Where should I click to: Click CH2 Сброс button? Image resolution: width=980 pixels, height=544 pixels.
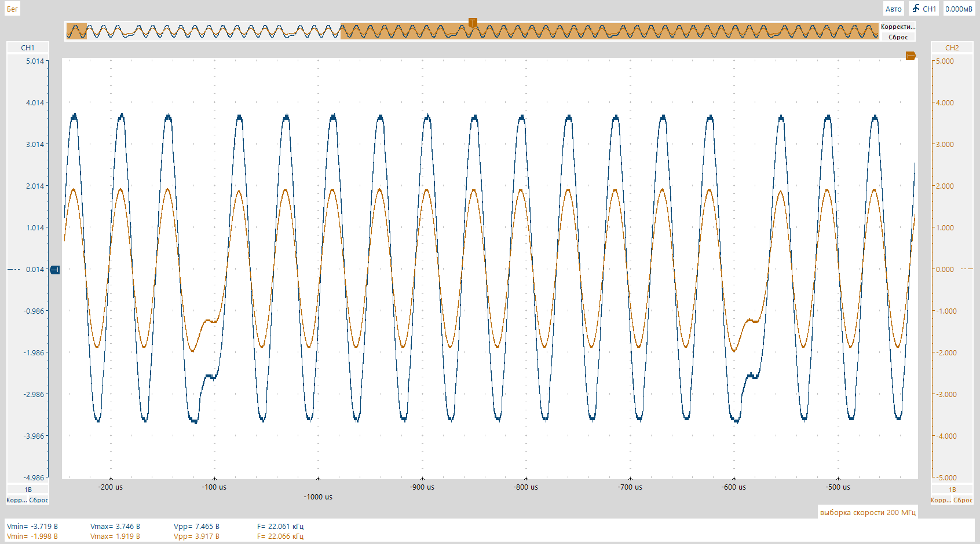(x=963, y=500)
